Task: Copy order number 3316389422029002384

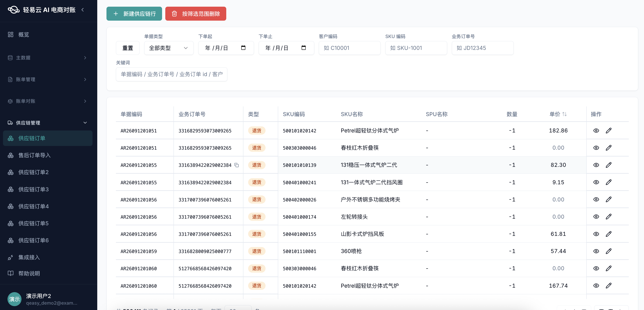Action: point(237,165)
